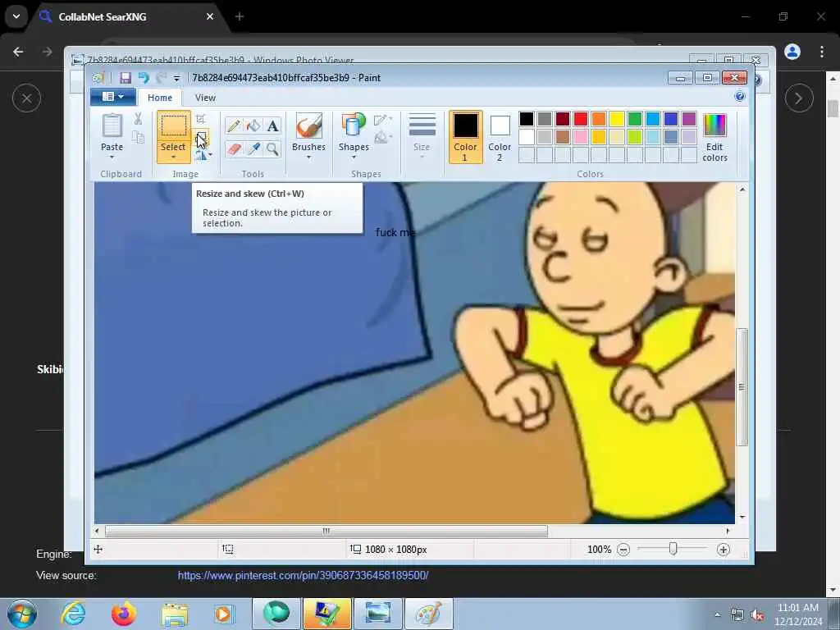Open the browser three-dot menu
840x630 pixels.
(822, 52)
